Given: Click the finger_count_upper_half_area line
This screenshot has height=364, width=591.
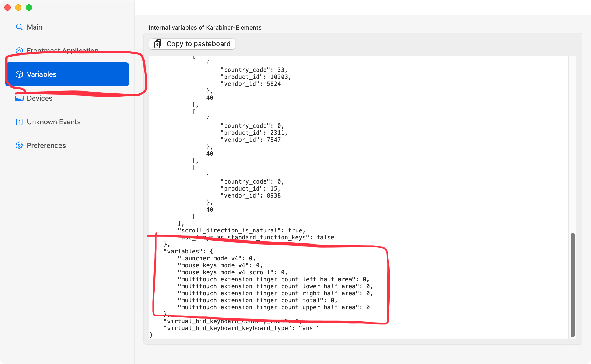Looking at the screenshot, I should point(273,307).
